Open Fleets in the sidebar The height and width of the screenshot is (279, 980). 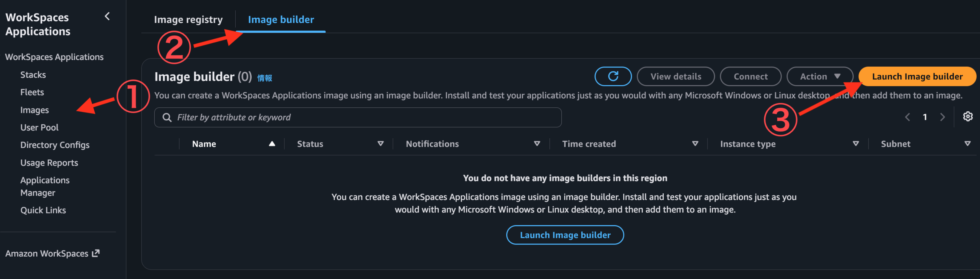[32, 92]
